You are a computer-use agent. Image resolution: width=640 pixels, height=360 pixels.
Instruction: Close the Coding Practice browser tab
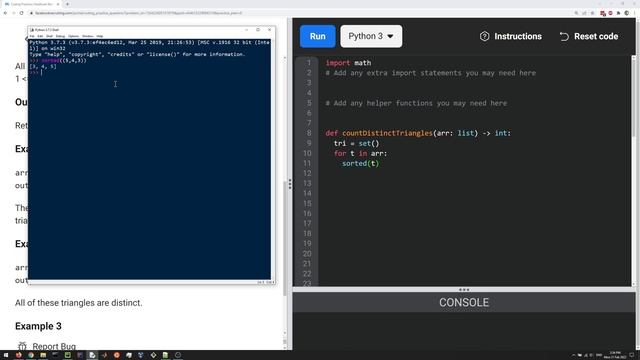(58, 4)
